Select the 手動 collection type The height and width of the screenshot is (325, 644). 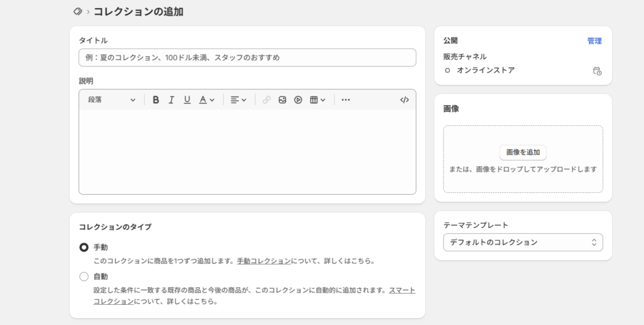click(84, 248)
